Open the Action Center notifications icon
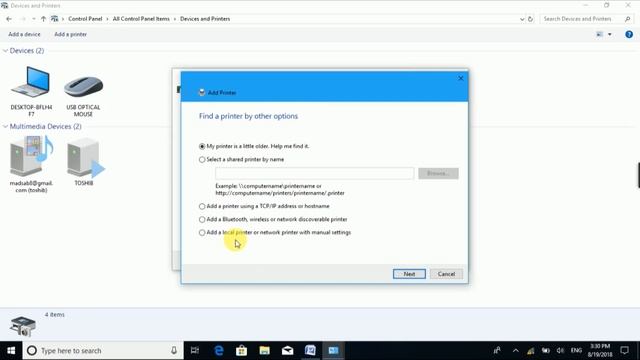The width and height of the screenshot is (640, 360). coord(624,351)
